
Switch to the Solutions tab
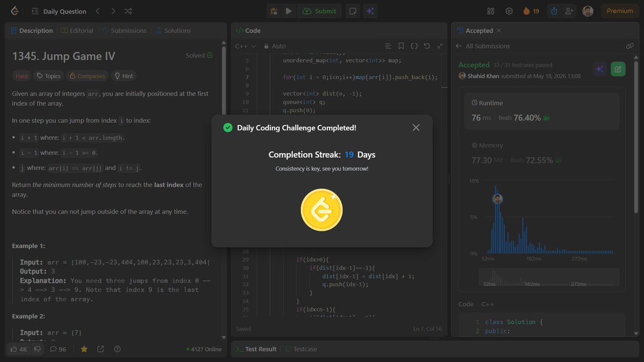tap(173, 31)
